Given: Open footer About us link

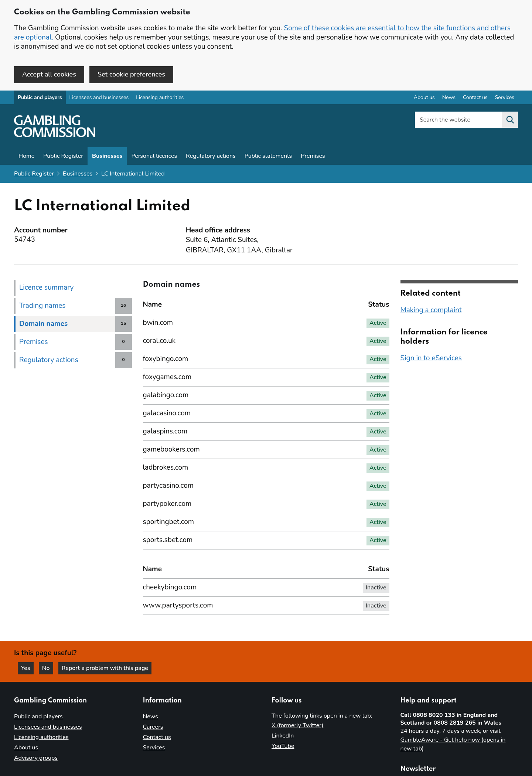Looking at the screenshot, I should (x=26, y=748).
